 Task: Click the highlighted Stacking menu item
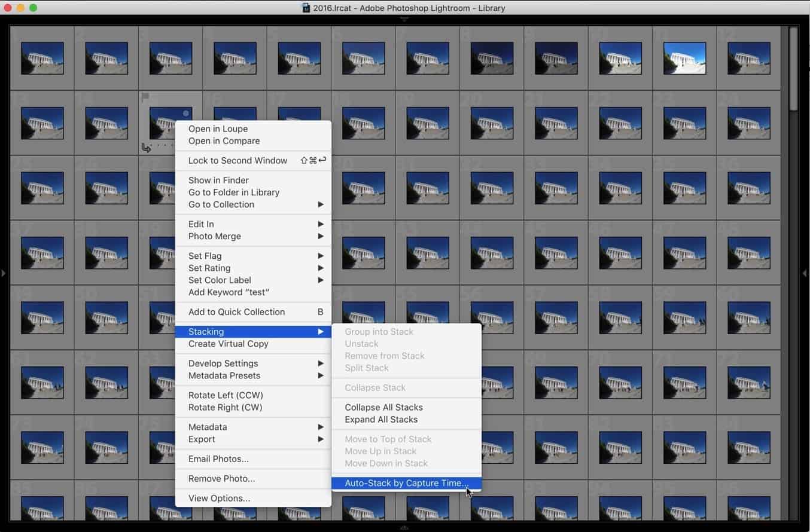[253, 332]
